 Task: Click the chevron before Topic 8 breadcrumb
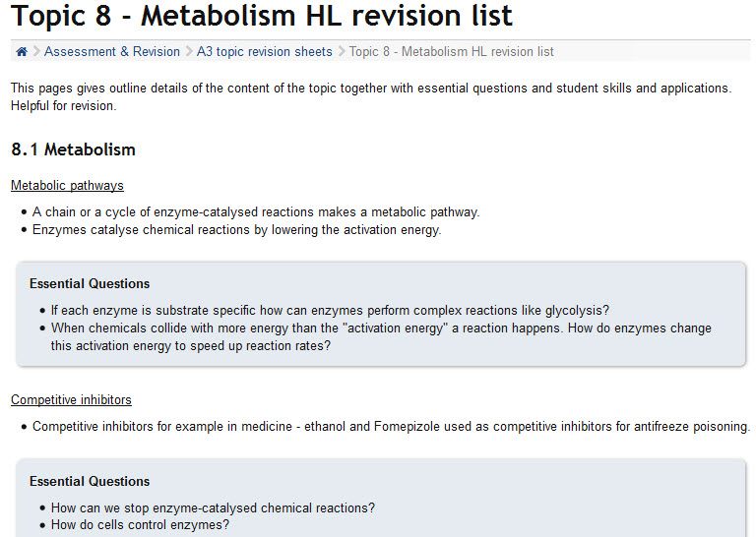pos(342,52)
